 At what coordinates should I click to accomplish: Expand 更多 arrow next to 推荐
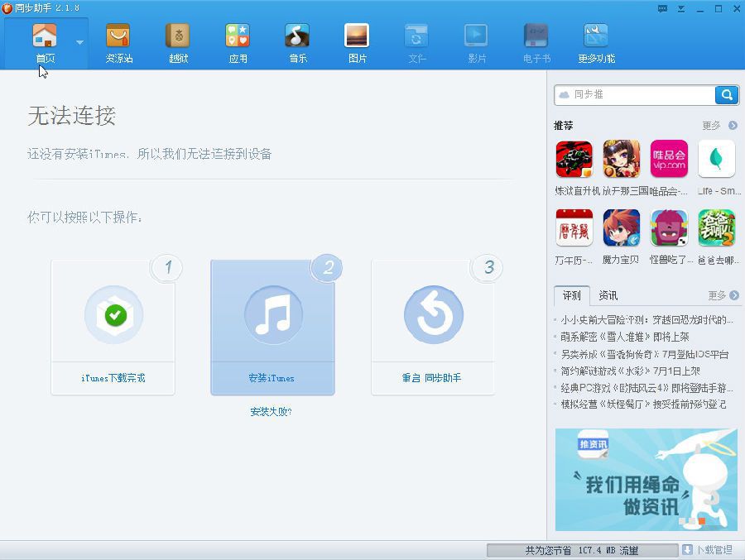(x=733, y=126)
